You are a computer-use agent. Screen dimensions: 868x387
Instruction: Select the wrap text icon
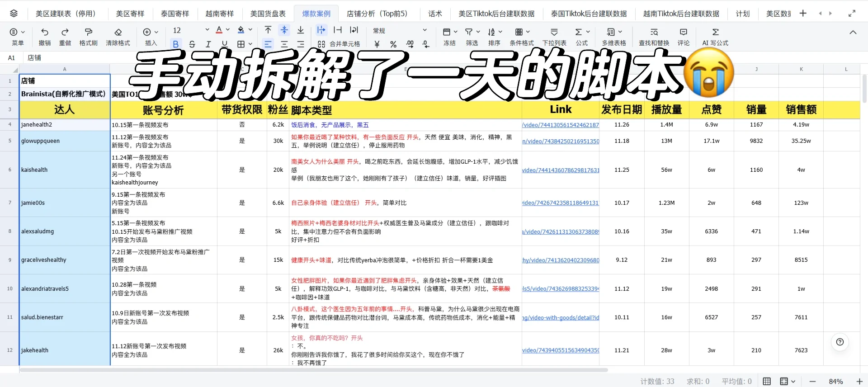pos(354,30)
